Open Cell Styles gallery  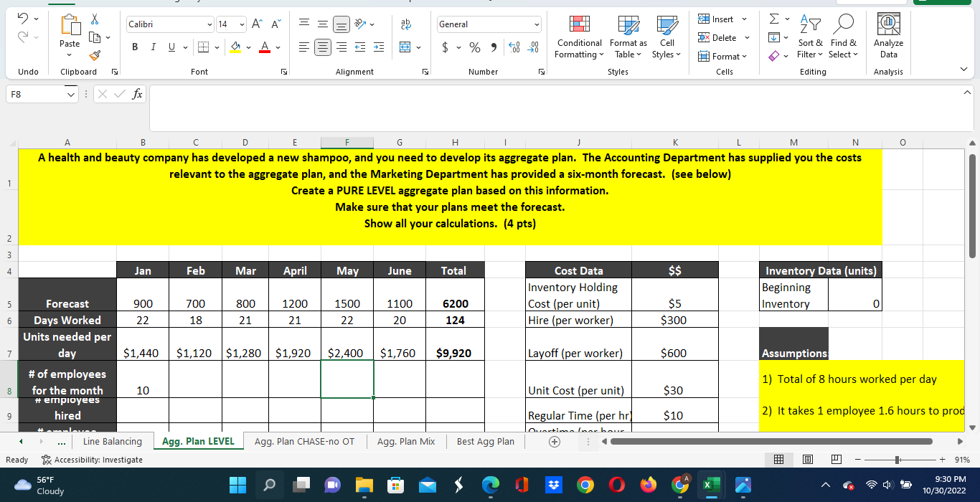[667, 37]
